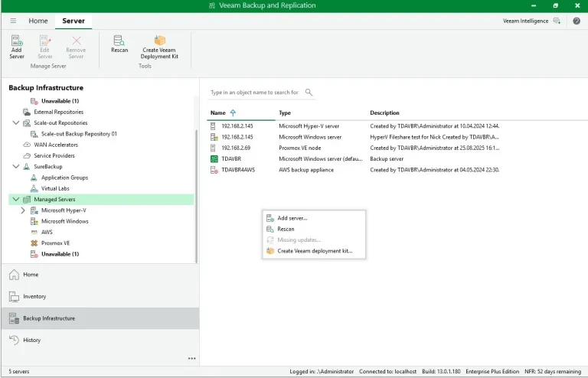Sort by the Type column header
The height and width of the screenshot is (378, 588).
(x=285, y=112)
